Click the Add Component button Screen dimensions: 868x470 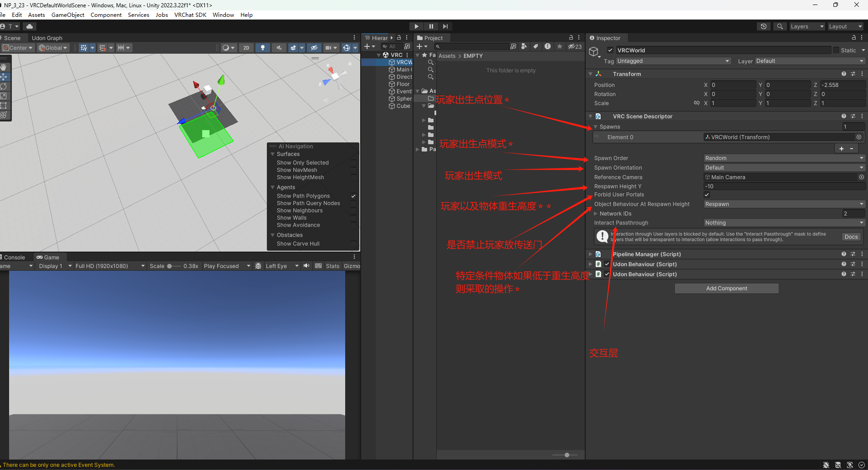[727, 288]
